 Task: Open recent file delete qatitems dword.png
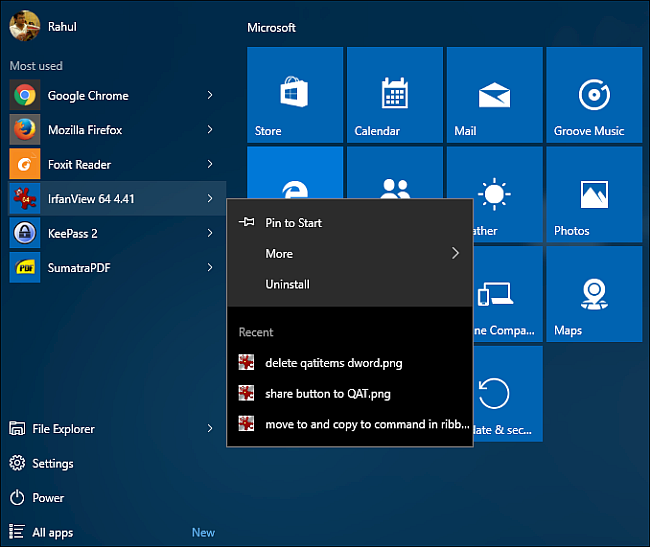pos(333,363)
